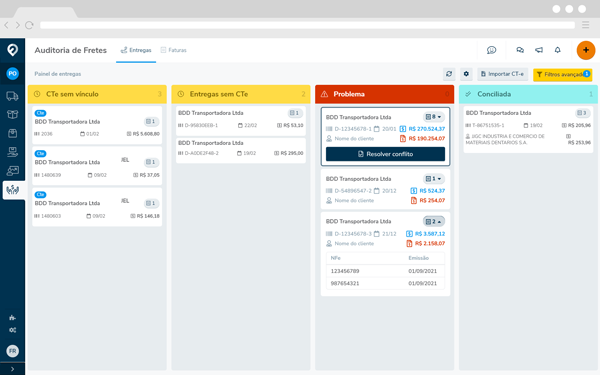Click the Resolver conflito button

(x=385, y=154)
